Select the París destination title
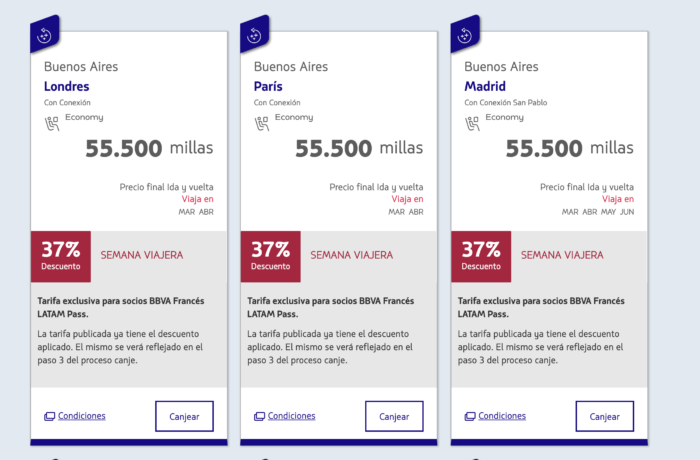 268,87
